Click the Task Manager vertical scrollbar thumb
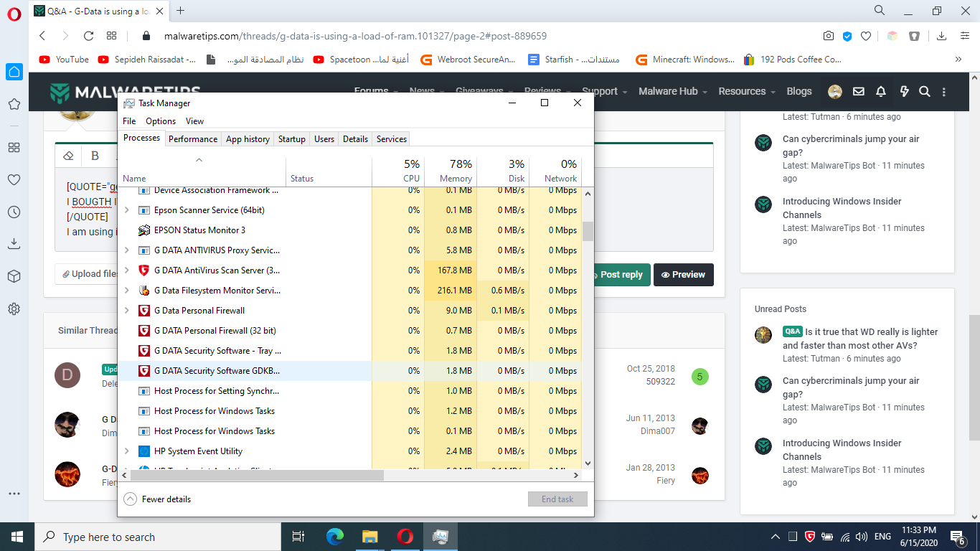 [x=588, y=232]
